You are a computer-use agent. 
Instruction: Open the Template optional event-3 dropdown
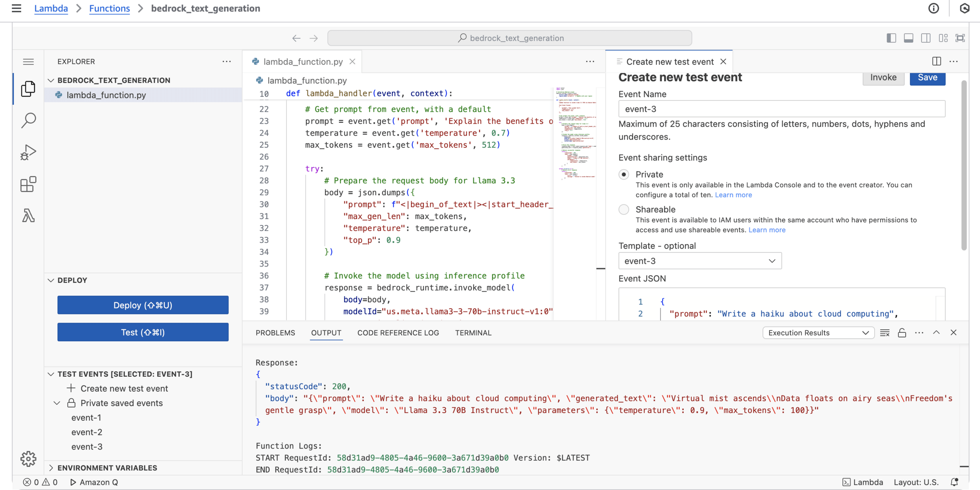pos(700,261)
